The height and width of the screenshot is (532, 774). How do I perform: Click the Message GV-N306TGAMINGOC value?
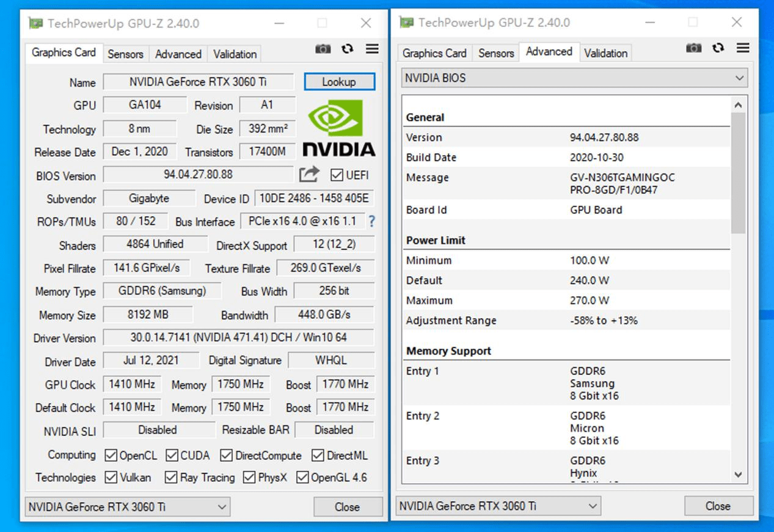tap(622, 184)
